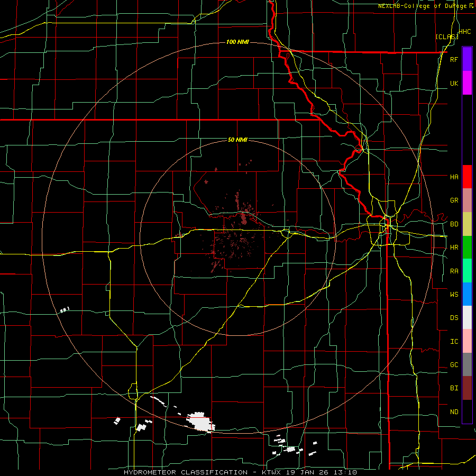Click the IC legend label
The width and height of the screenshot is (476, 476).
[454, 342]
